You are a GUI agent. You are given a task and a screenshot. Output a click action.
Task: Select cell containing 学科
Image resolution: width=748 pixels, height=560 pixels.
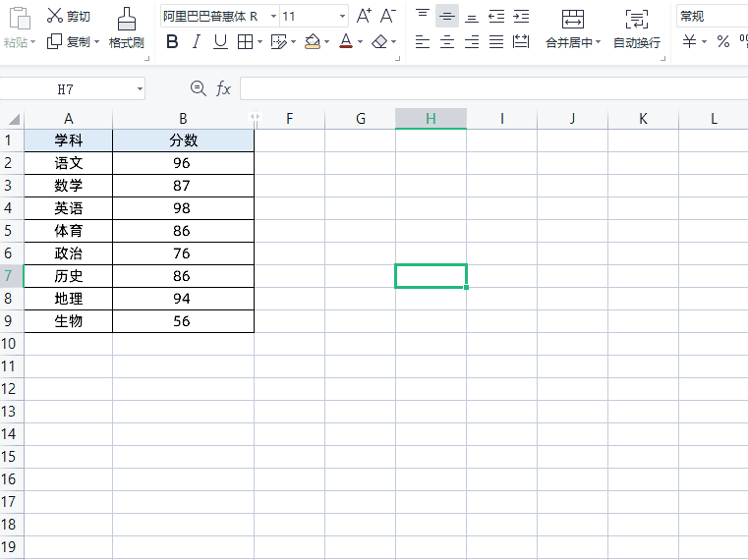tap(68, 140)
